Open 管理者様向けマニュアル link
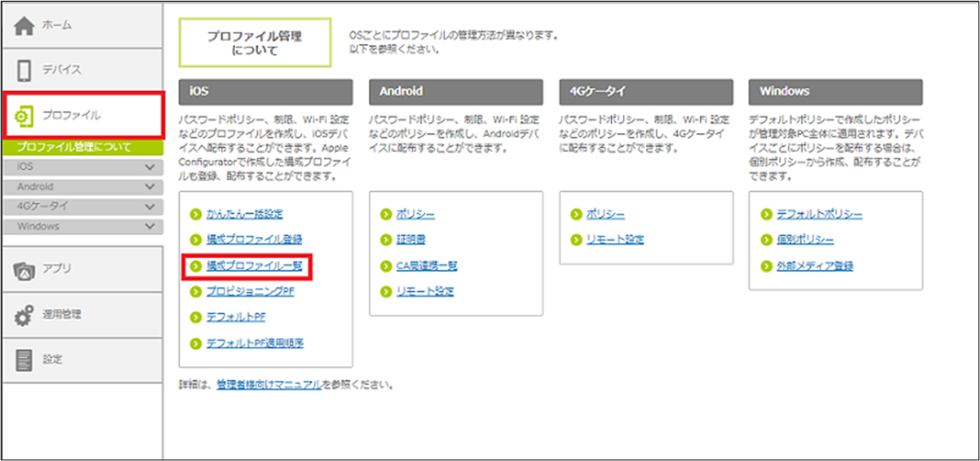980x461 pixels. [x=269, y=386]
